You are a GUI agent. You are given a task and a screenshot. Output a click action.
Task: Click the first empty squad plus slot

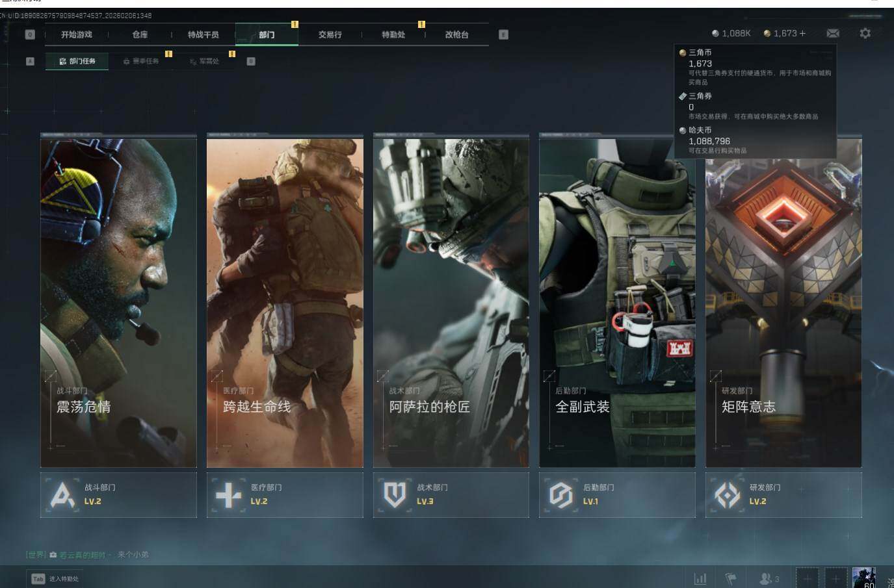[x=807, y=578]
